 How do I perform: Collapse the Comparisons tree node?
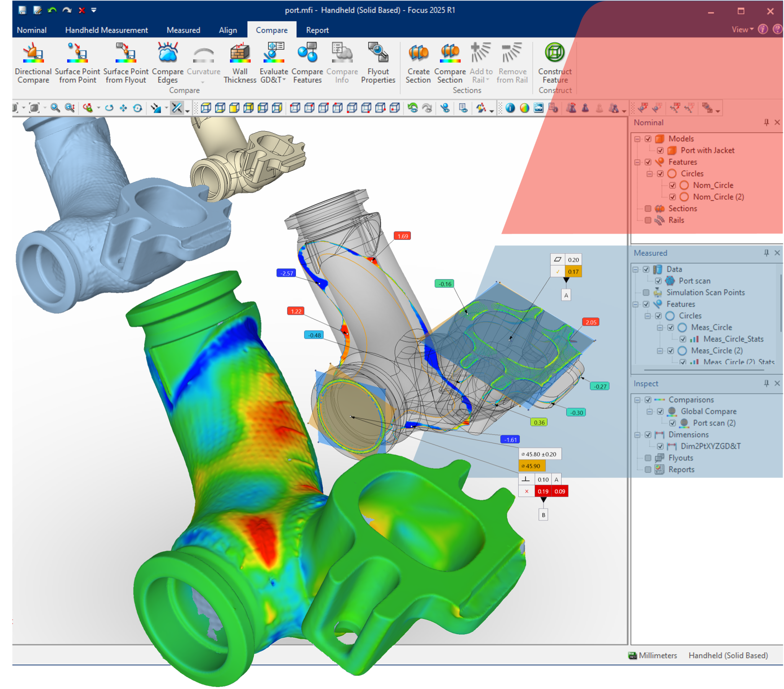tap(637, 400)
